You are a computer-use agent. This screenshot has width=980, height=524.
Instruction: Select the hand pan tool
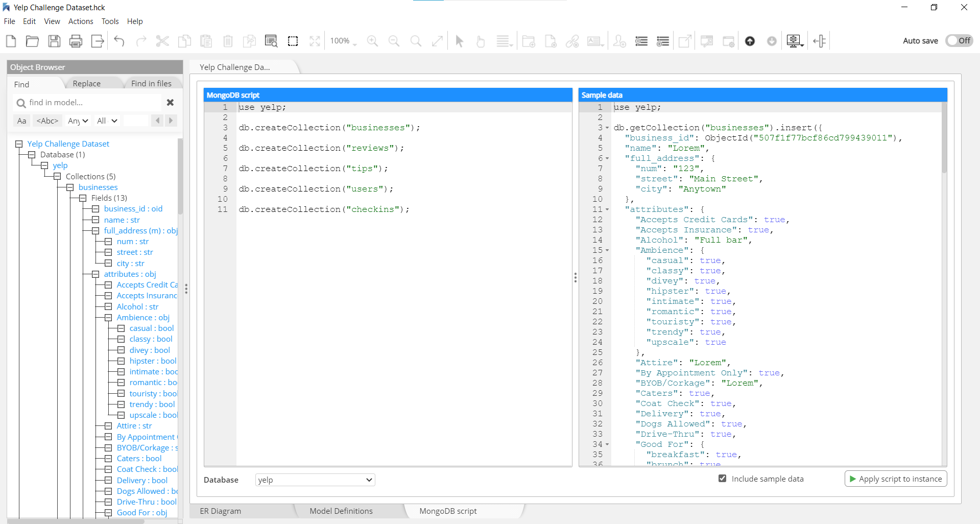(480, 41)
